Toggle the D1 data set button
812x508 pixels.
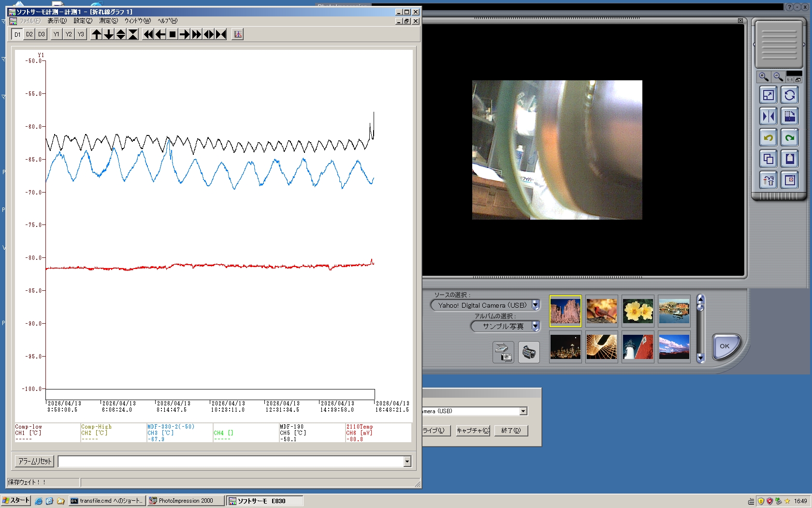click(17, 34)
